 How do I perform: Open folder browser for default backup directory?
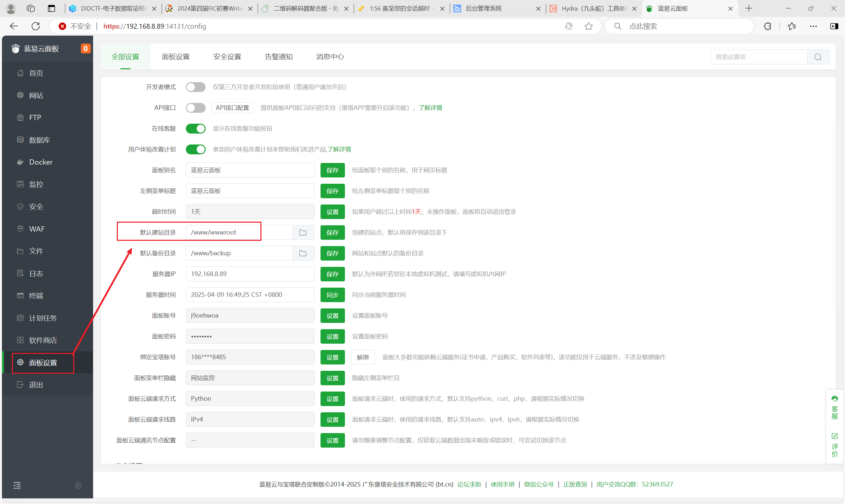click(303, 253)
